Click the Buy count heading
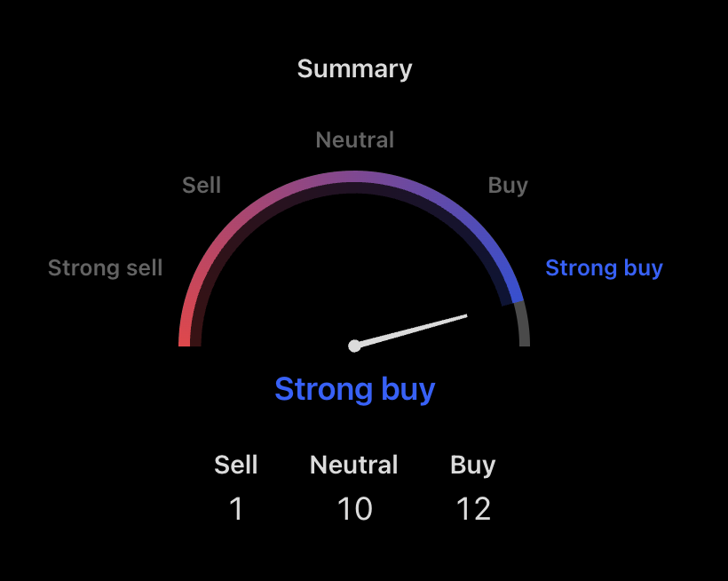This screenshot has width=728, height=581. pos(472,466)
